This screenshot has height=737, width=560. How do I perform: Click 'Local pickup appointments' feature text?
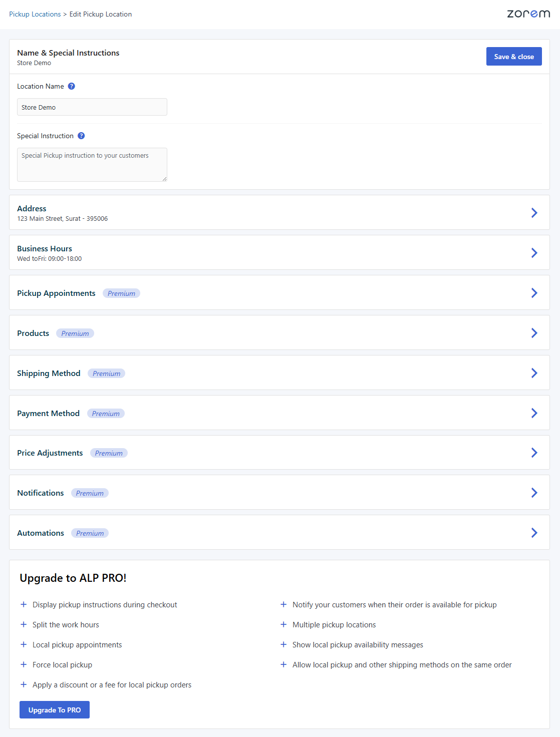tap(77, 644)
